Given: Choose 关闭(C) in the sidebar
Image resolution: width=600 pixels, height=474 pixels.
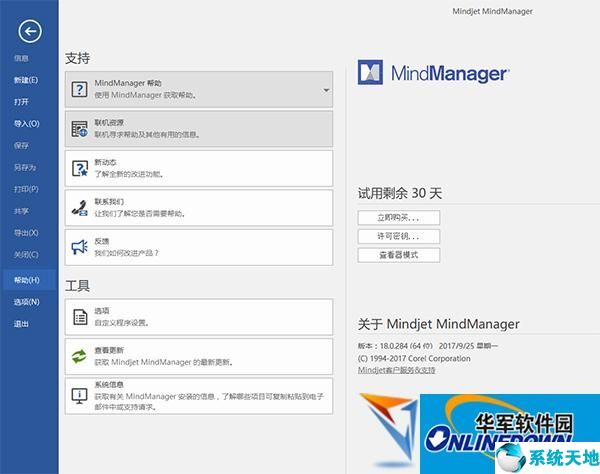Looking at the screenshot, I should click(26, 255).
